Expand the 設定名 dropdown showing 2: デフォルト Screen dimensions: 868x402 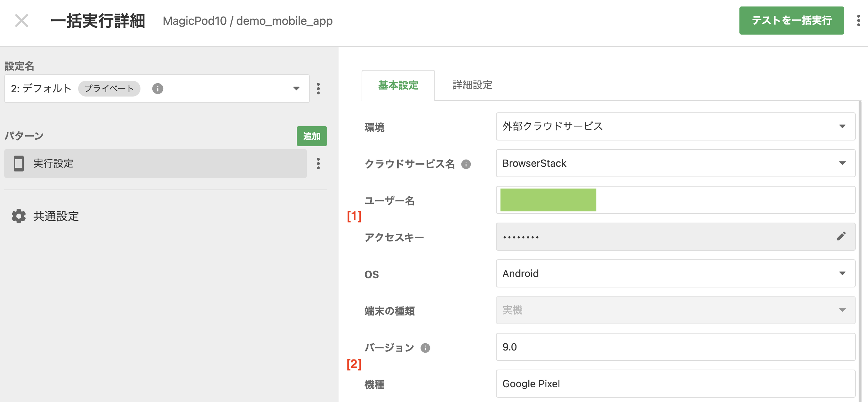(x=157, y=89)
